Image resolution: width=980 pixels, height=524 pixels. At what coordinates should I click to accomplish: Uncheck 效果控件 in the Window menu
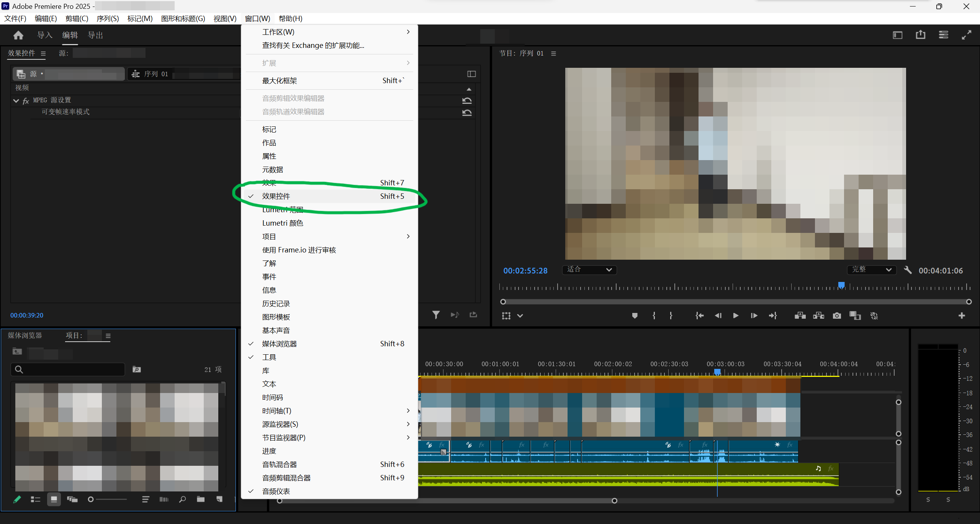(x=276, y=196)
